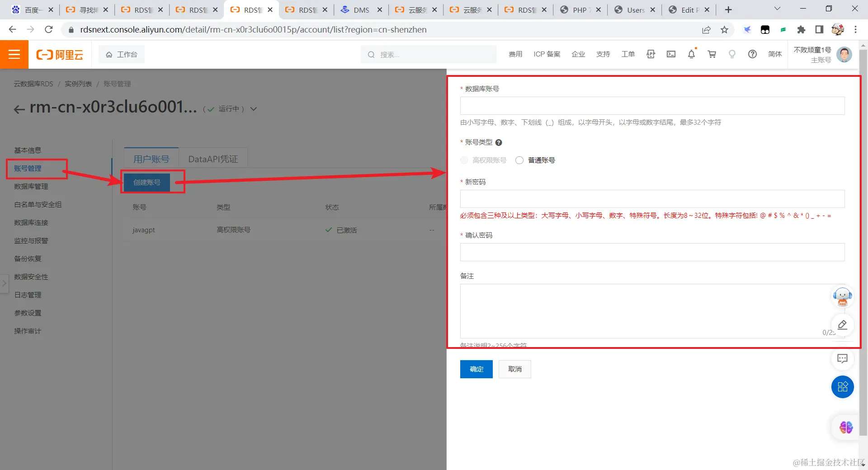The image size is (868, 470).
Task: Open Chrome three-dot menu
Action: tap(855, 29)
